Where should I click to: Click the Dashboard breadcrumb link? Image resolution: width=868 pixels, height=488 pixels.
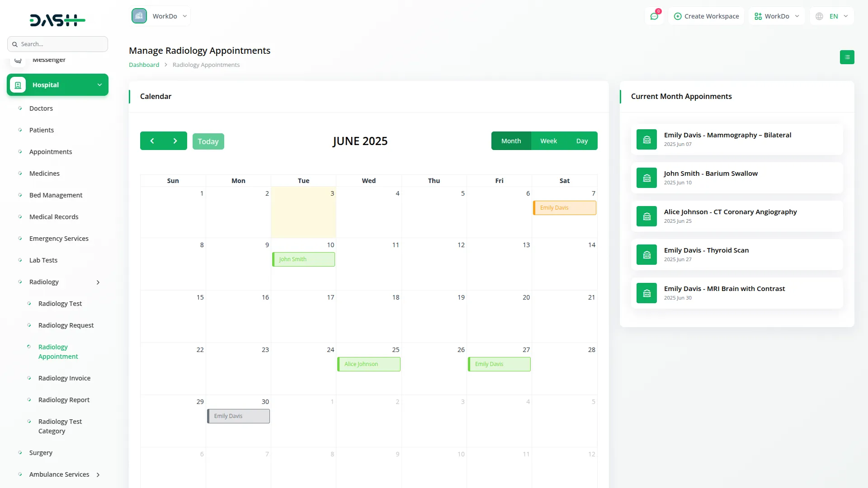pos(144,65)
